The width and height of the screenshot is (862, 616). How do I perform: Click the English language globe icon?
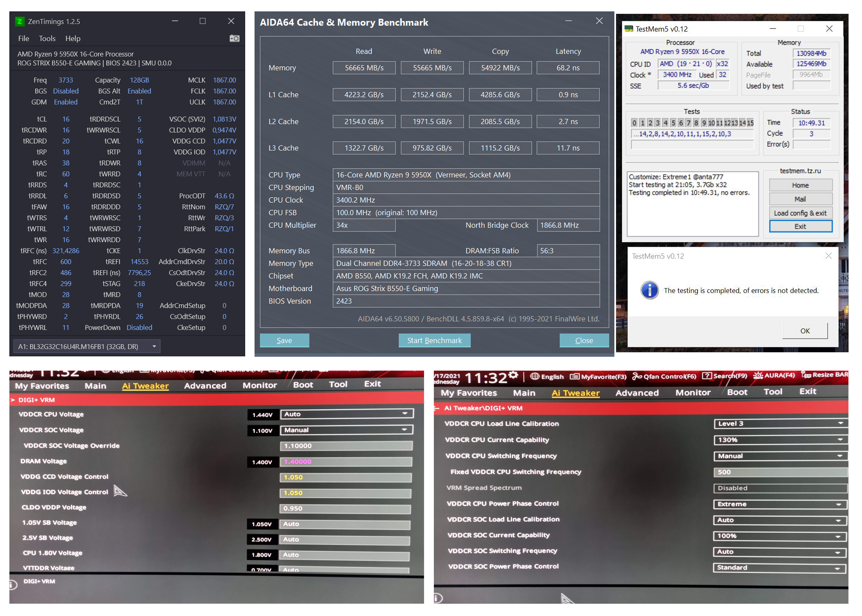coord(535,376)
